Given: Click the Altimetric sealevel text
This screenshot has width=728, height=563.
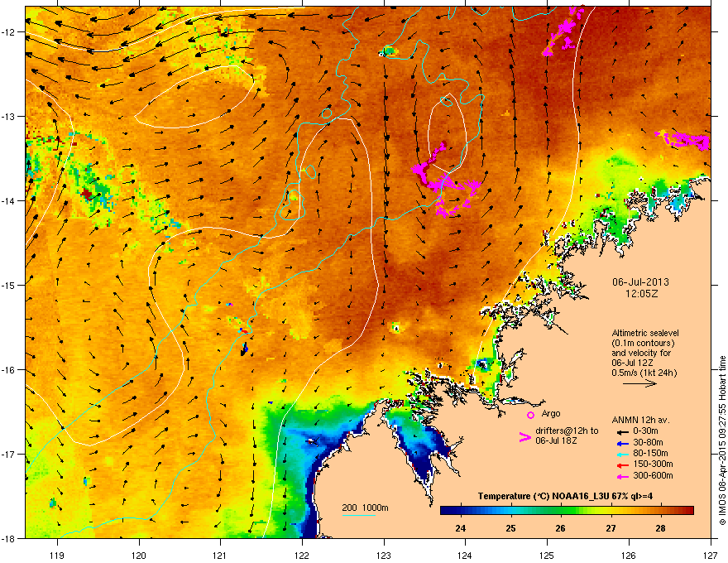Looking at the screenshot, I should click(645, 333).
